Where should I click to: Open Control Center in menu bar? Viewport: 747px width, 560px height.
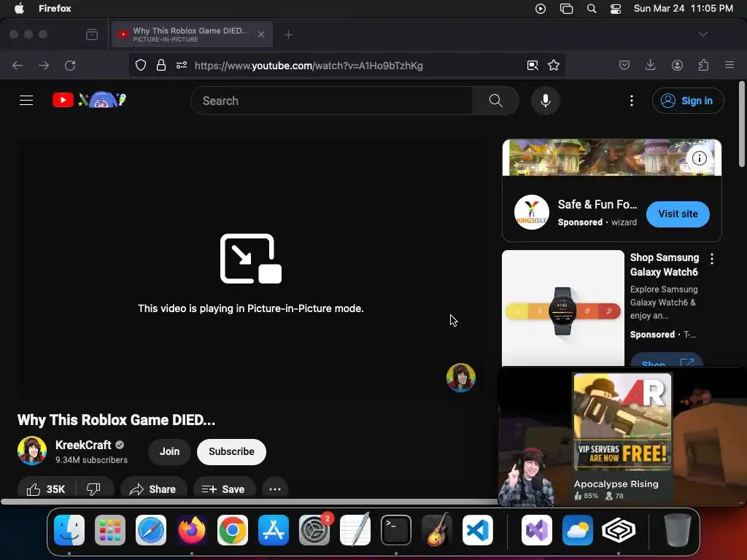(x=616, y=9)
